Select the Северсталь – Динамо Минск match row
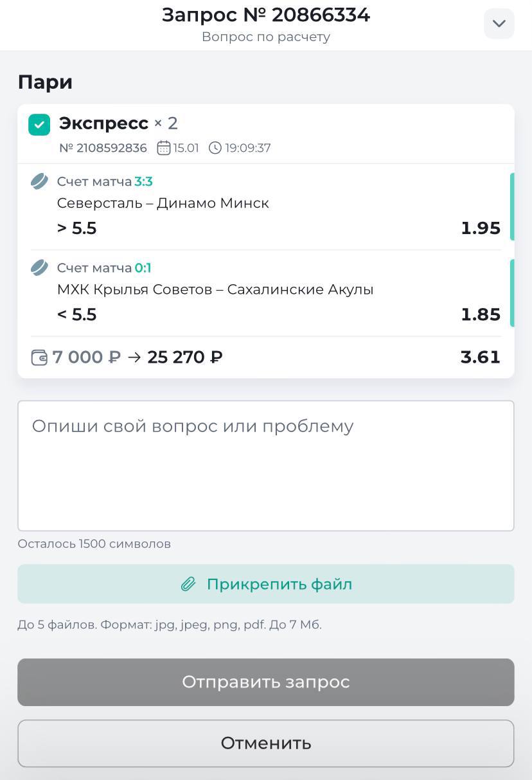Image resolution: width=532 pixels, height=780 pixels. tap(163, 203)
